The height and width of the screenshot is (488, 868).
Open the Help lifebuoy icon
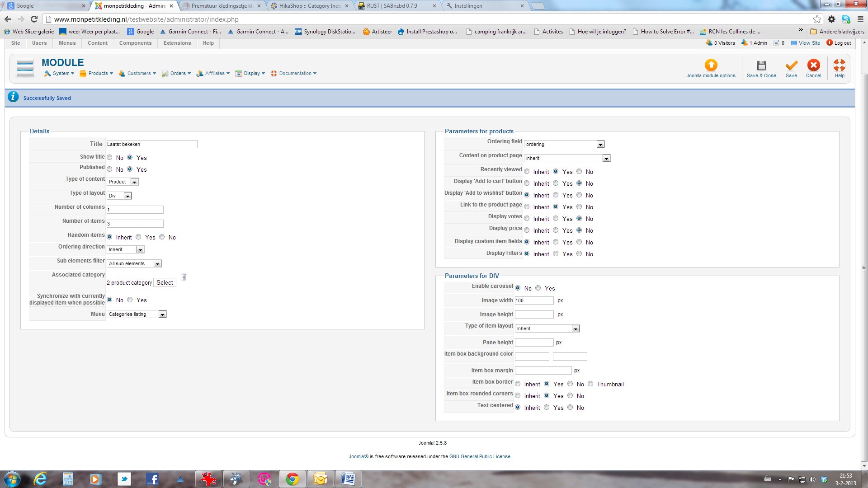pyautogui.click(x=839, y=66)
